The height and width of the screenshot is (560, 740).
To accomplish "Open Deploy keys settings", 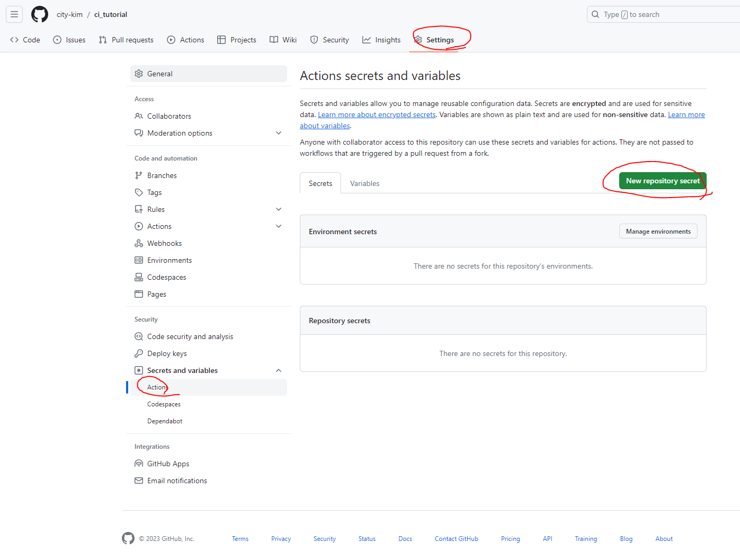I will [x=209, y=353].
